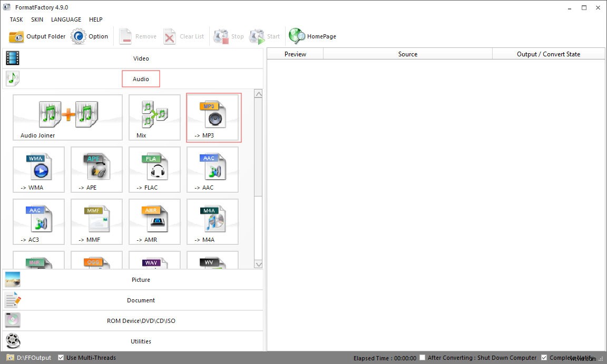Open the LANGUAGE menu
This screenshot has width=607, height=364.
point(66,19)
